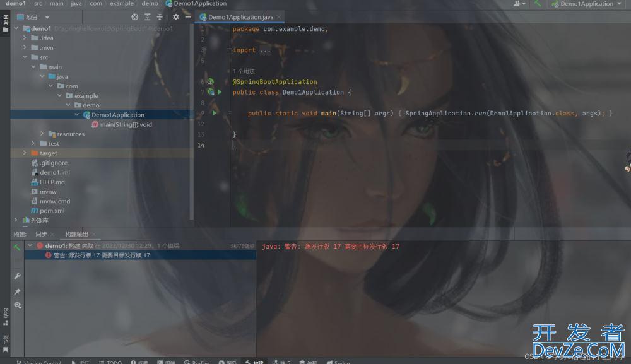This screenshot has height=364, width=631.
Task: Click green run arrow beside main method
Action: [x=215, y=113]
